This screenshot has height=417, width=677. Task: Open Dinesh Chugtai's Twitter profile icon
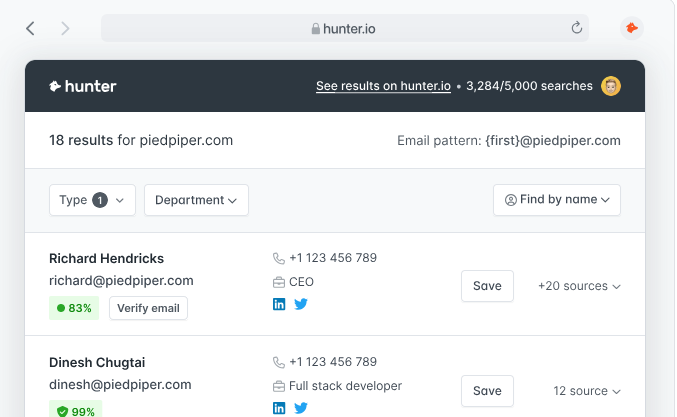pos(301,408)
